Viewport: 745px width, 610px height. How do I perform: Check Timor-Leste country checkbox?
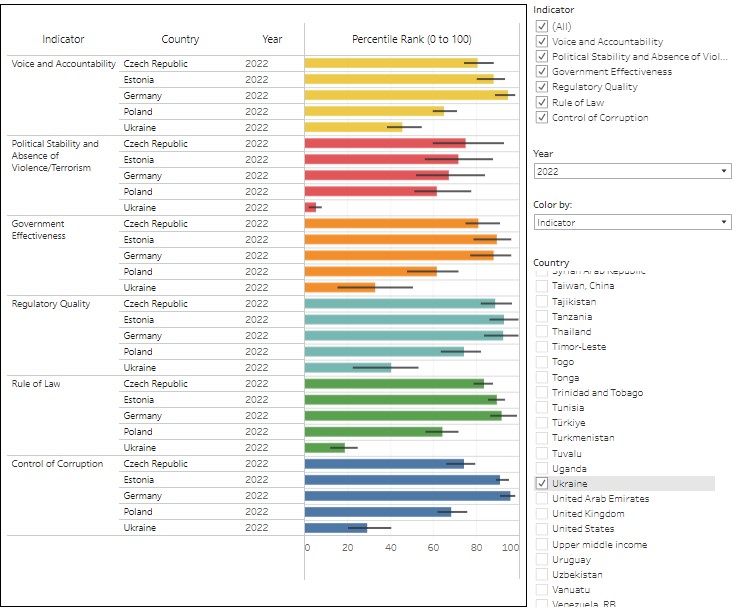click(542, 347)
